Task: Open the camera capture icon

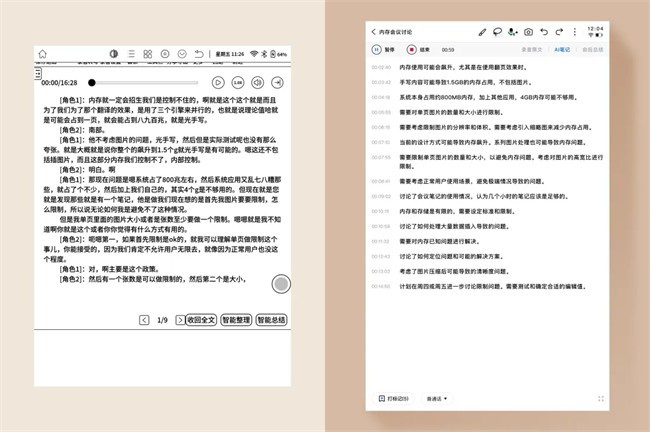Action: [x=529, y=33]
